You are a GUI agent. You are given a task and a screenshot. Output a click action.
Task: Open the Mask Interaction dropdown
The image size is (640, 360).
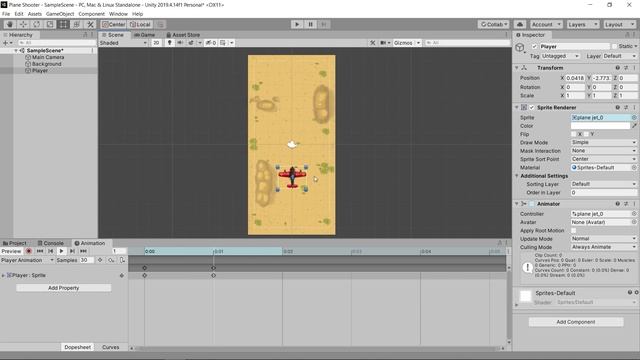tap(604, 151)
